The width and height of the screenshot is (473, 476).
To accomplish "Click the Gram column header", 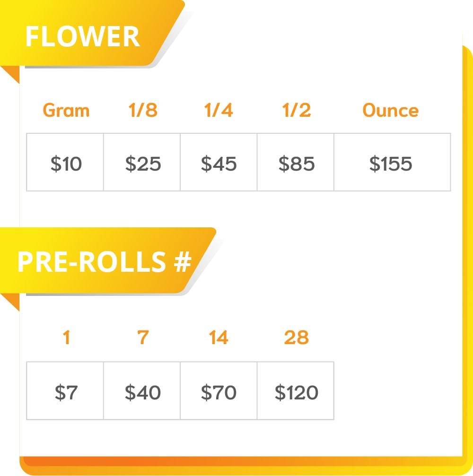I will 66,110.
